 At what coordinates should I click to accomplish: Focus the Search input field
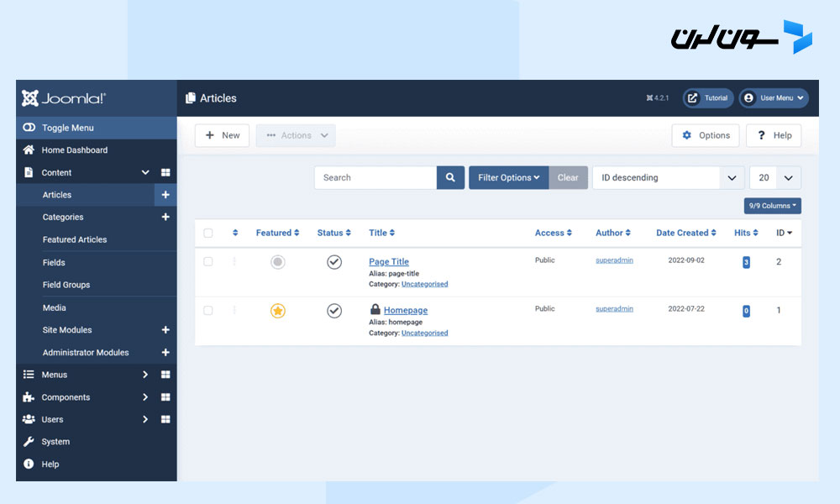(375, 178)
